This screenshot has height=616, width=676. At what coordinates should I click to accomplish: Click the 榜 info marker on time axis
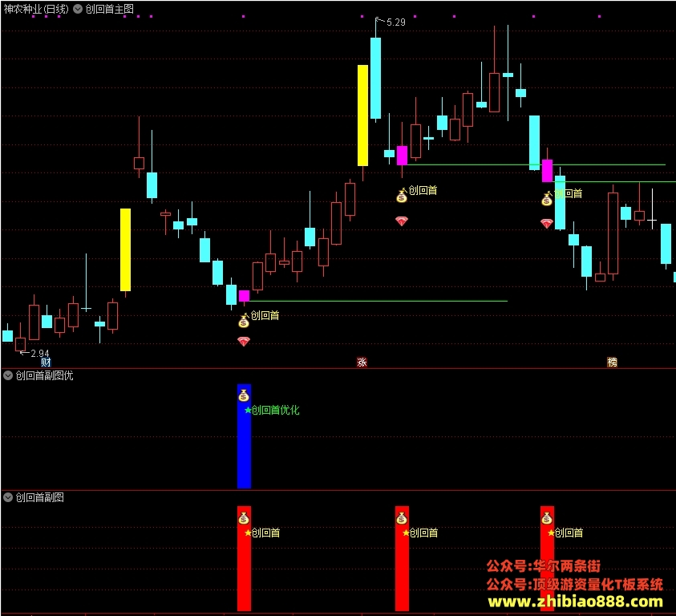[612, 363]
